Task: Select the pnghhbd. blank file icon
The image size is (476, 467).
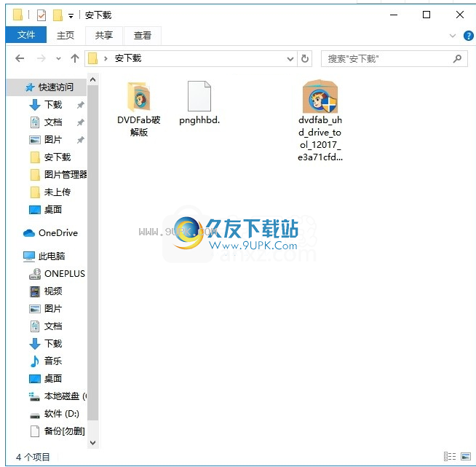Action: coord(199,96)
